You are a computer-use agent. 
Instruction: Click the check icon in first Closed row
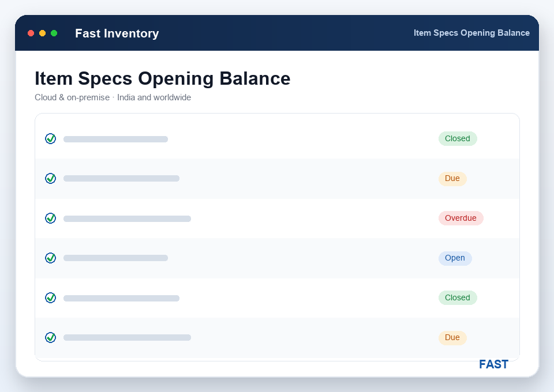point(51,139)
